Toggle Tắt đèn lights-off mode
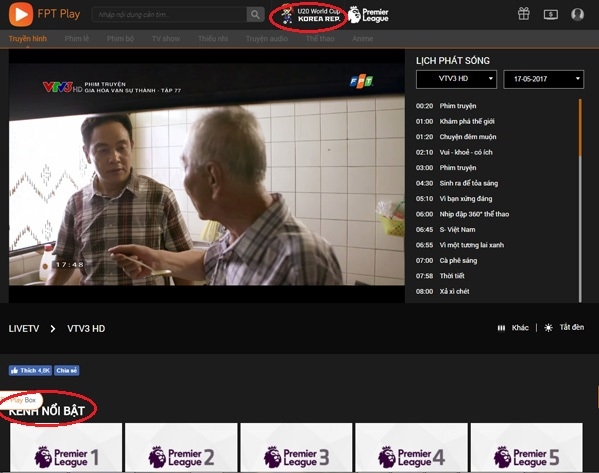 (566, 327)
